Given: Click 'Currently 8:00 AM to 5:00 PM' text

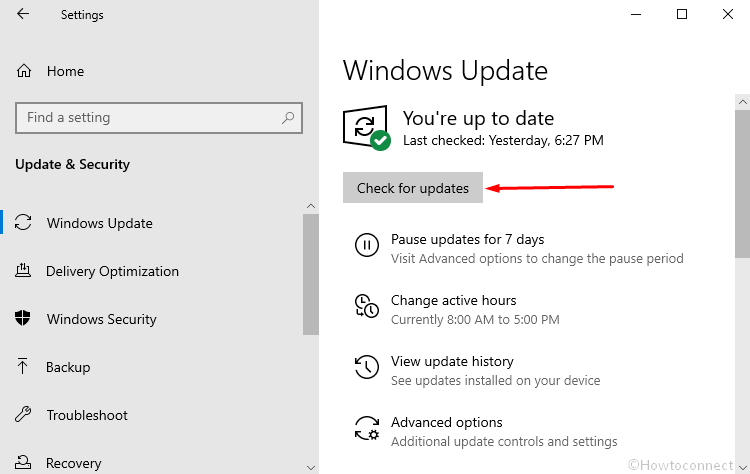Looking at the screenshot, I should coord(475,320).
